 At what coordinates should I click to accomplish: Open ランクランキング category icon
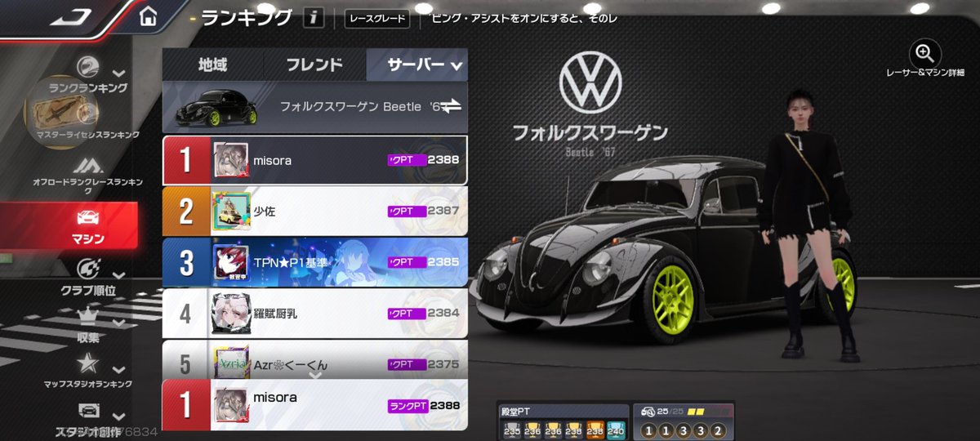pos(88,67)
